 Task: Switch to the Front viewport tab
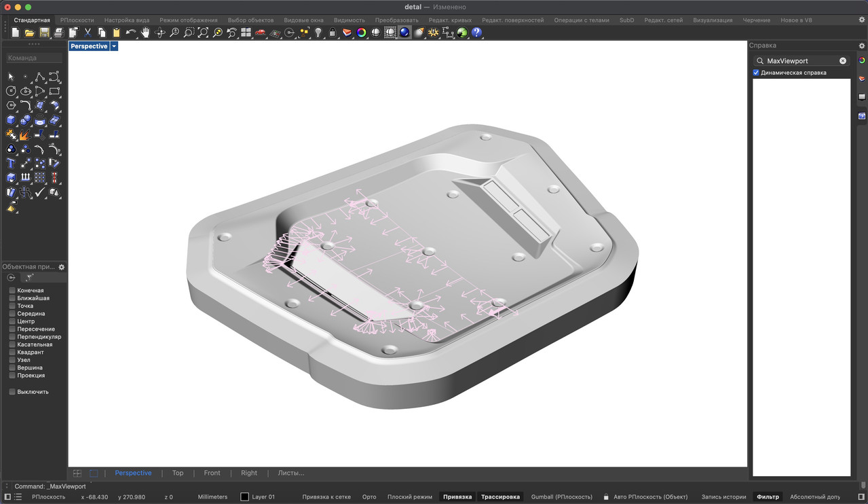click(x=212, y=473)
